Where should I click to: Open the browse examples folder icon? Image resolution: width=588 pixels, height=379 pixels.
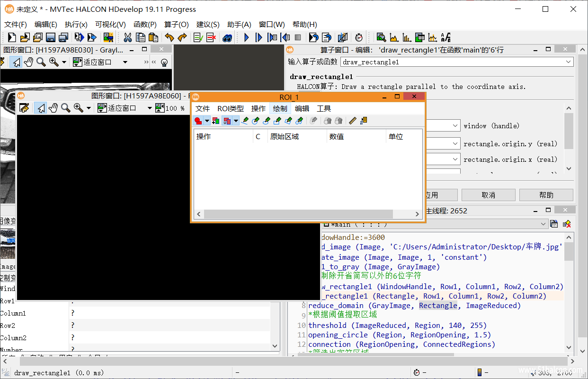click(x=37, y=37)
